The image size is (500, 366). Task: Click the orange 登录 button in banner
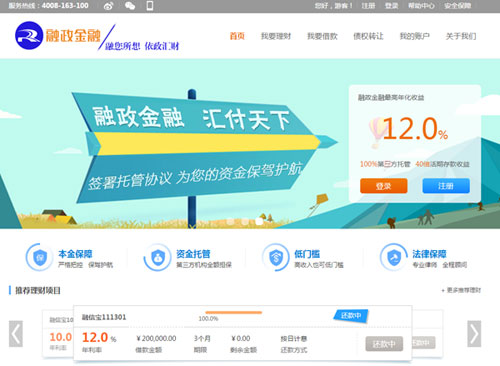tap(384, 186)
